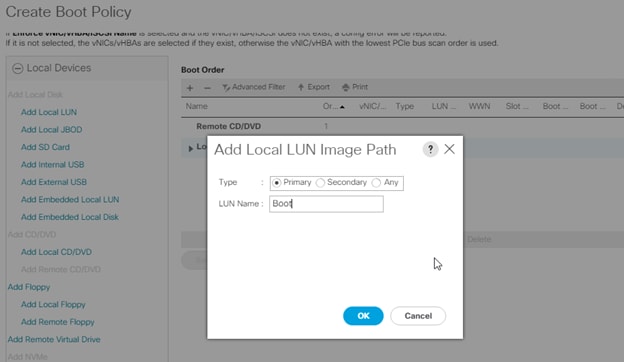Viewport: 624px width, 362px height.
Task: Expand the collapsed row under Remote CD/DVD
Action: pyautogui.click(x=191, y=148)
